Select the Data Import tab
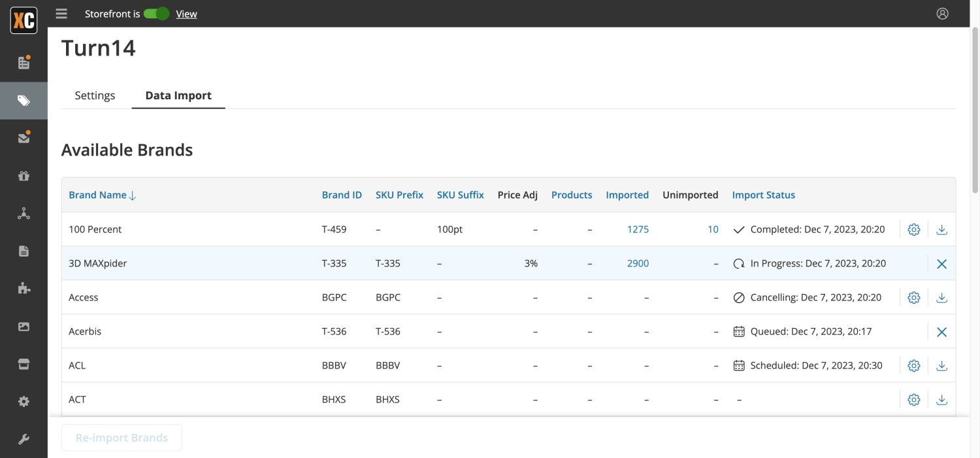The height and width of the screenshot is (458, 980). click(178, 95)
